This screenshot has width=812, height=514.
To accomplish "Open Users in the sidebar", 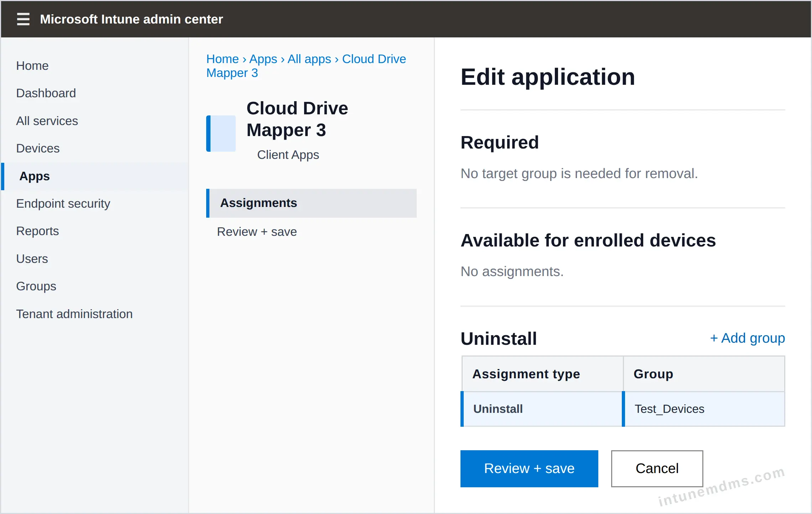I will pos(32,259).
